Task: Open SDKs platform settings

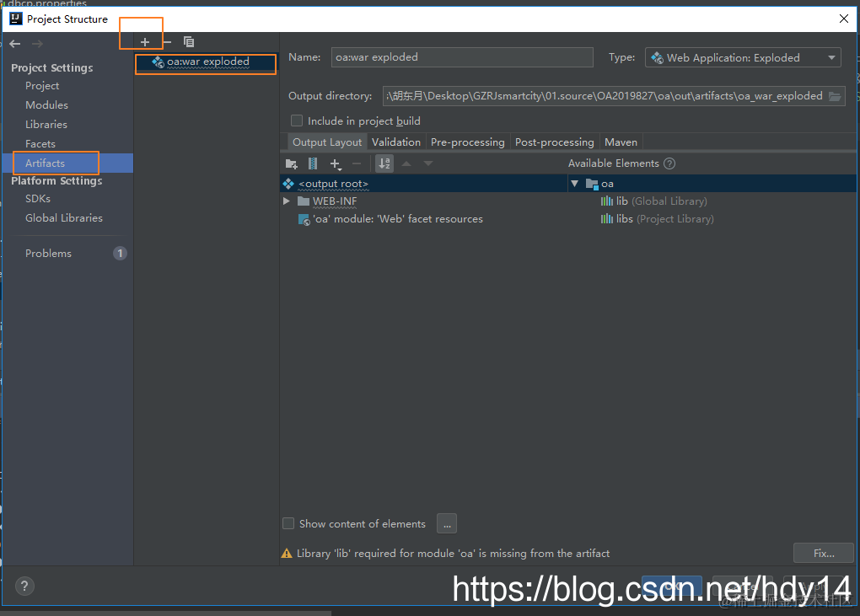Action: (38, 198)
